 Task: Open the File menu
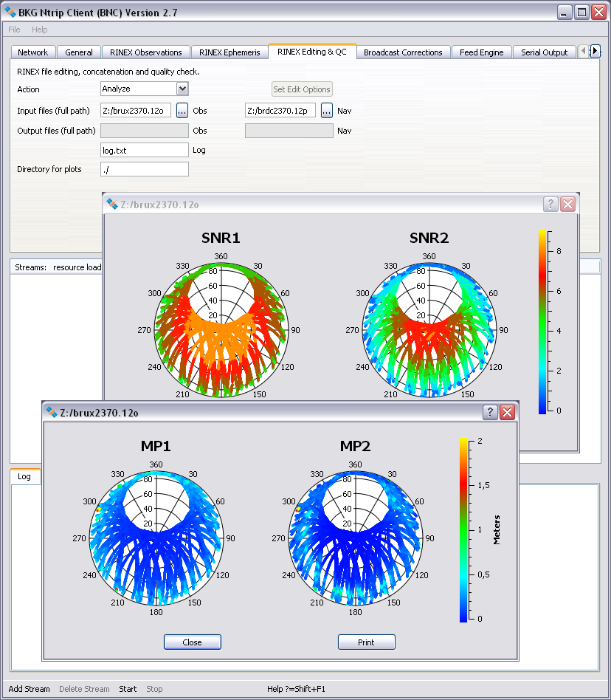click(x=15, y=30)
